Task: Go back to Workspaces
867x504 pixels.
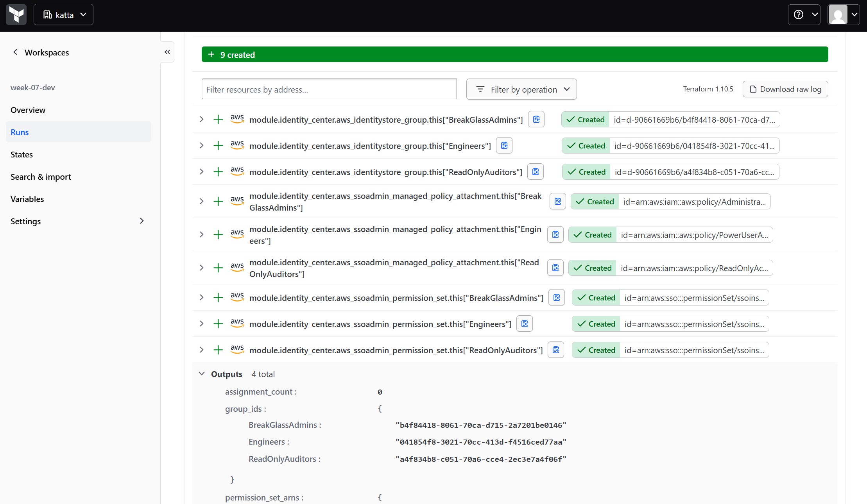Action: coord(41,52)
